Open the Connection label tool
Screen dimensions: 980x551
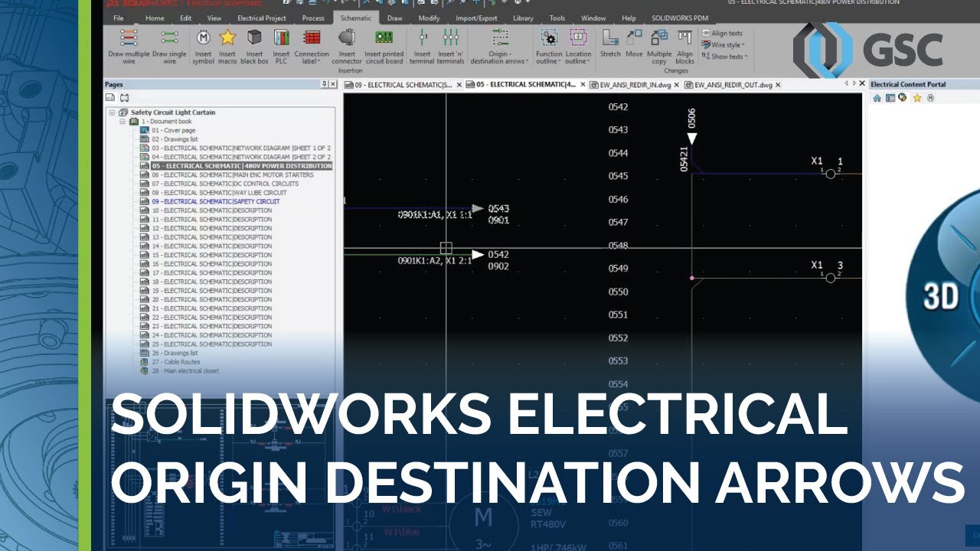(x=312, y=46)
